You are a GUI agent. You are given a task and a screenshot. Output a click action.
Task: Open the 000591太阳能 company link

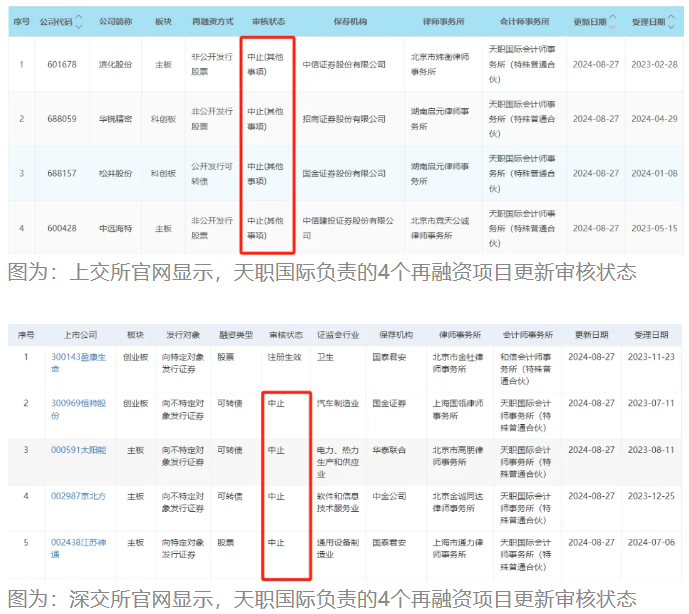tap(79, 450)
